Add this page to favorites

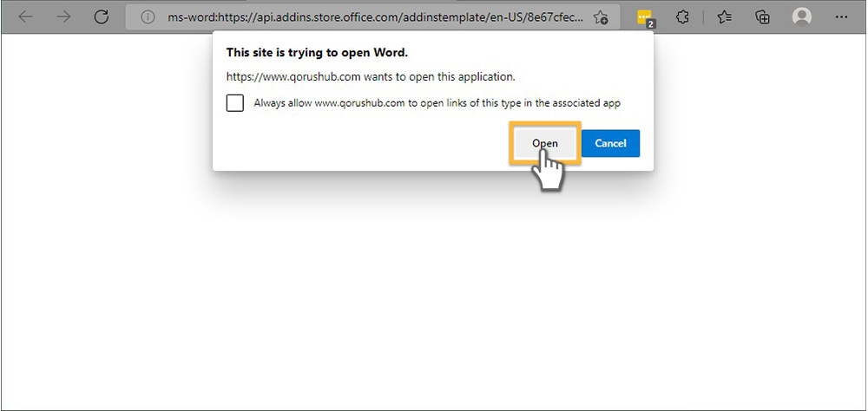(x=601, y=17)
